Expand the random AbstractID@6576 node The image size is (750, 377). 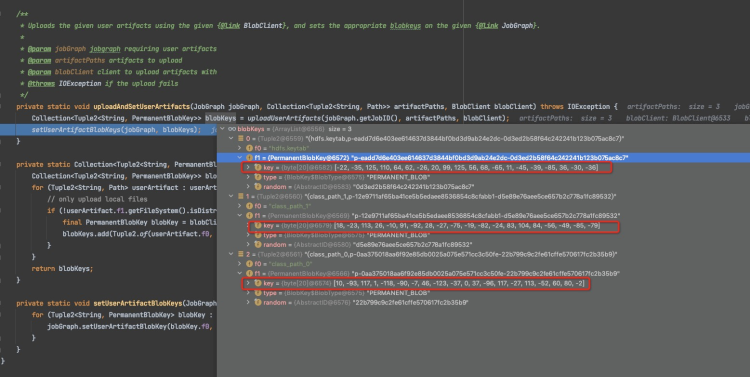pos(248,302)
